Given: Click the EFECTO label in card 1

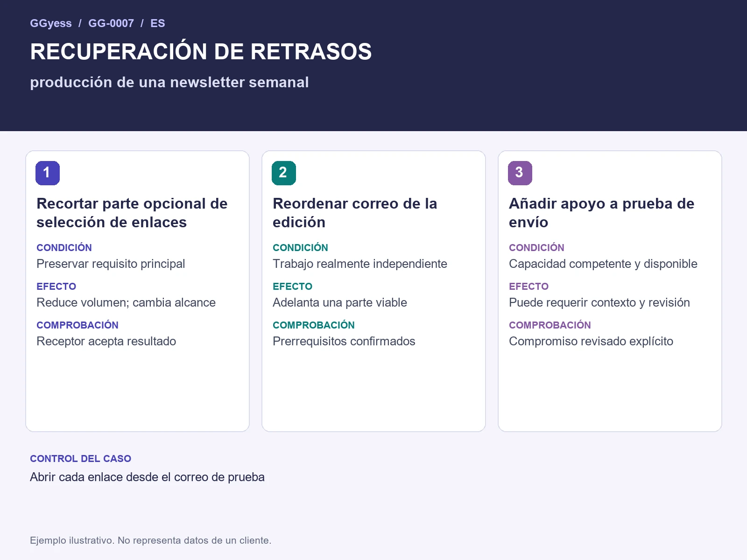Looking at the screenshot, I should click(x=56, y=287).
